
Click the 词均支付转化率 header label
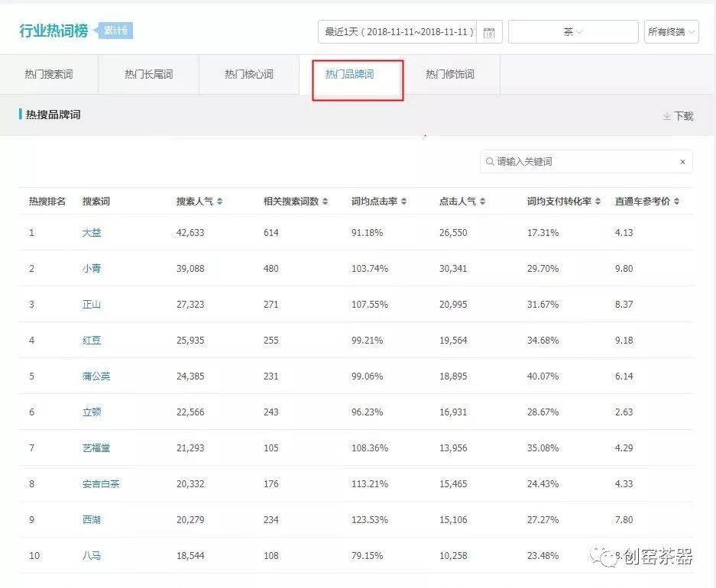(559, 201)
